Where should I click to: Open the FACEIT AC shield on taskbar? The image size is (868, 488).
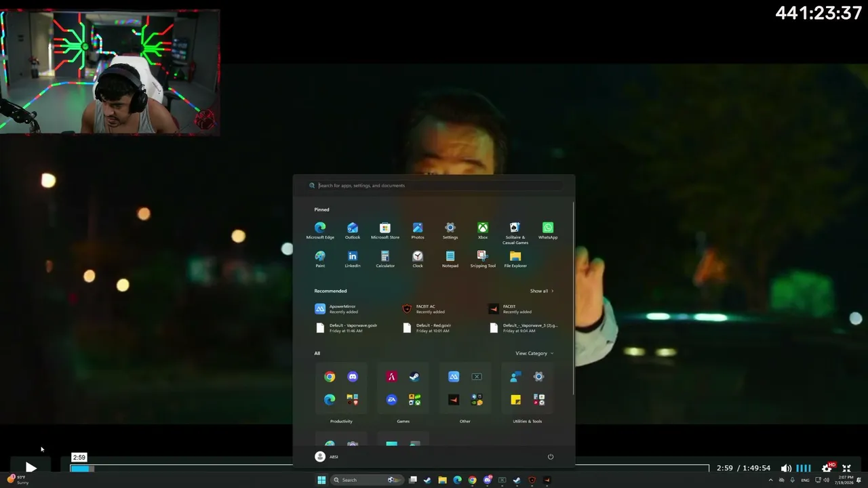(532, 480)
